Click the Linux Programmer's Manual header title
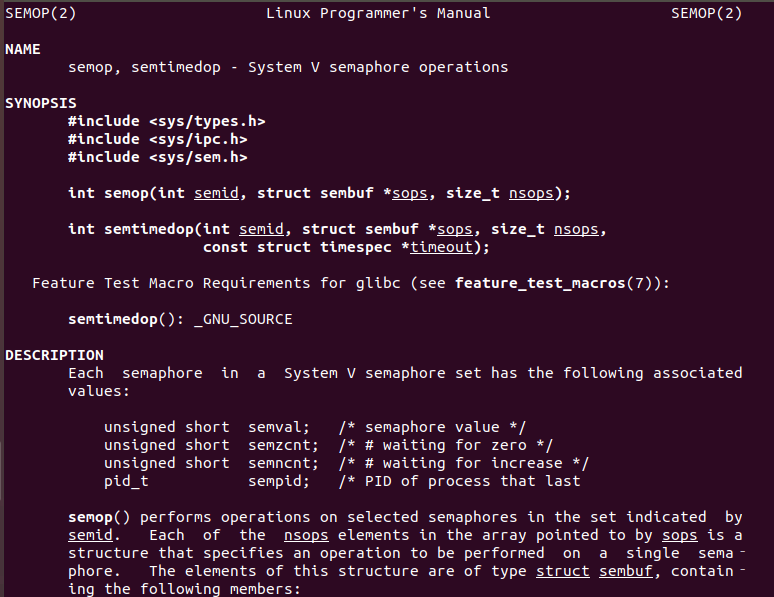 (378, 13)
